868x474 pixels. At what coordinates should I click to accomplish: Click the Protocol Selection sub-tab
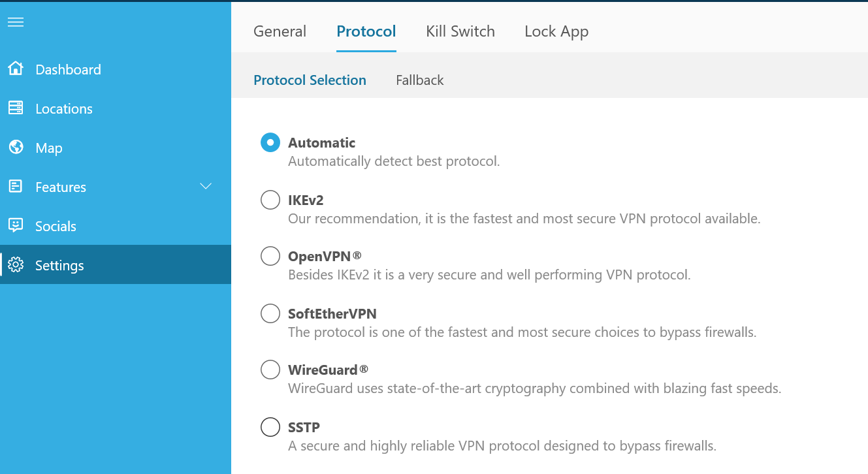pos(310,80)
